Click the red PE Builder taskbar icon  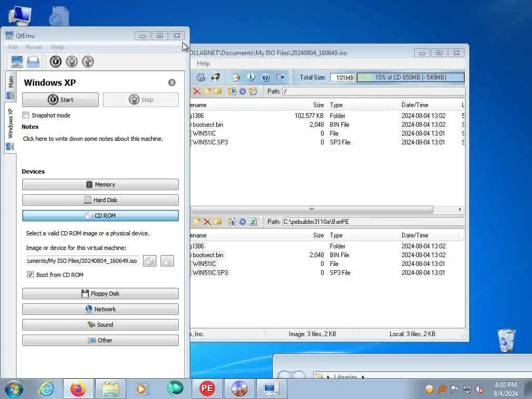click(x=207, y=389)
